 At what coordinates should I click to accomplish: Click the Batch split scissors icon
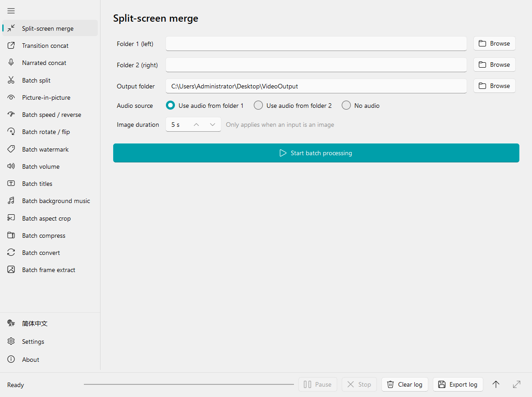pos(11,80)
